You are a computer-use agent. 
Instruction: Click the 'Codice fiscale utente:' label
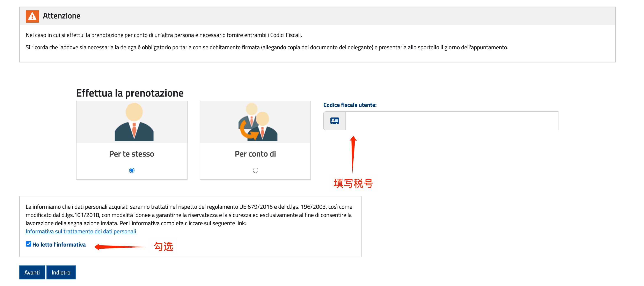[350, 105]
